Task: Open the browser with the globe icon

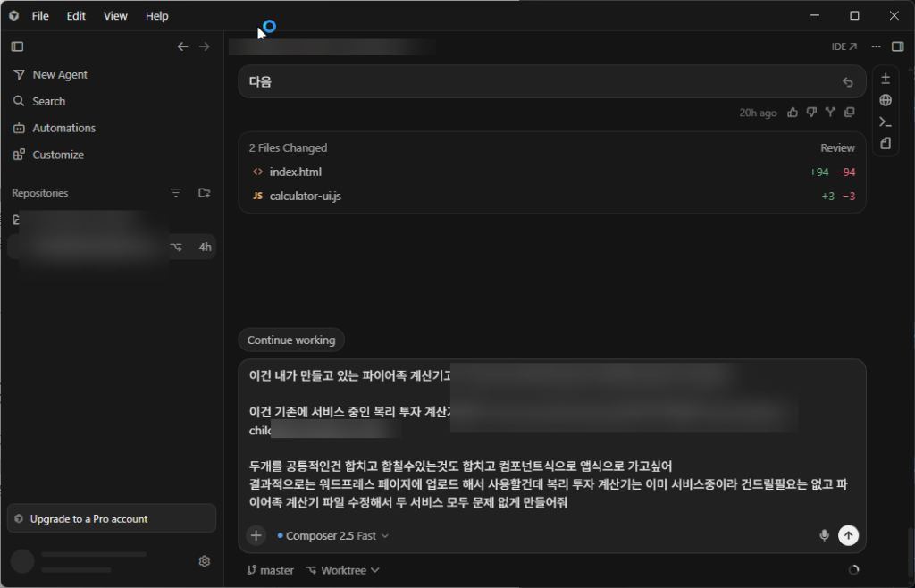Action: click(886, 100)
